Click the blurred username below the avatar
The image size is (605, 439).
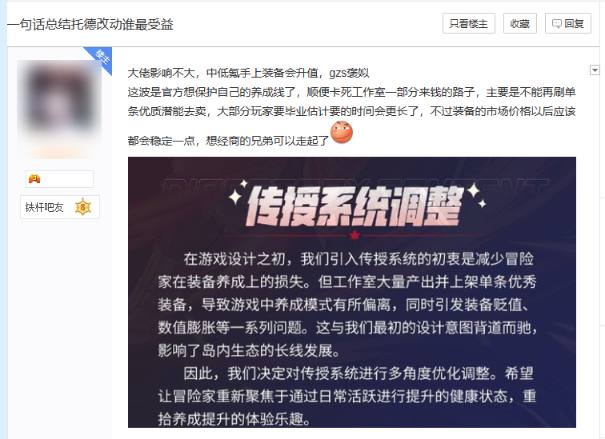click(59, 153)
